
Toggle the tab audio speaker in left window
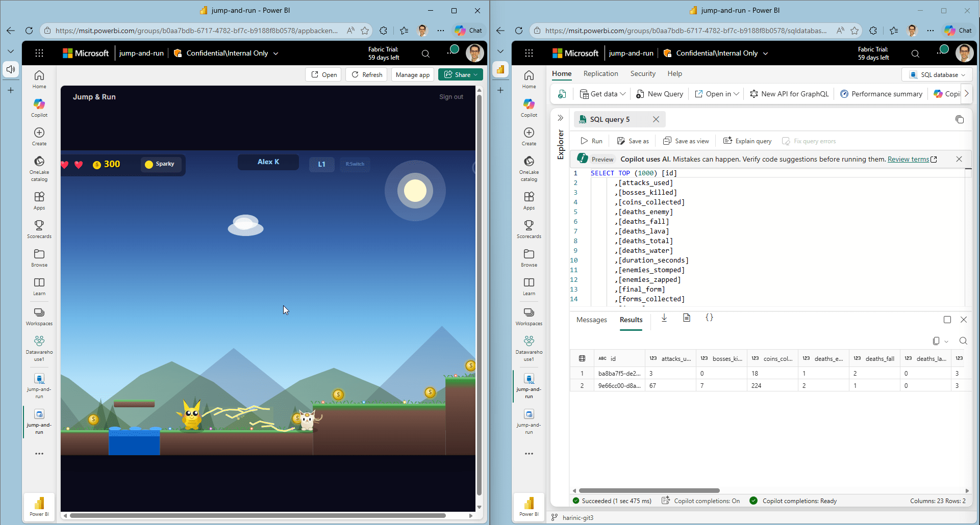tap(11, 69)
